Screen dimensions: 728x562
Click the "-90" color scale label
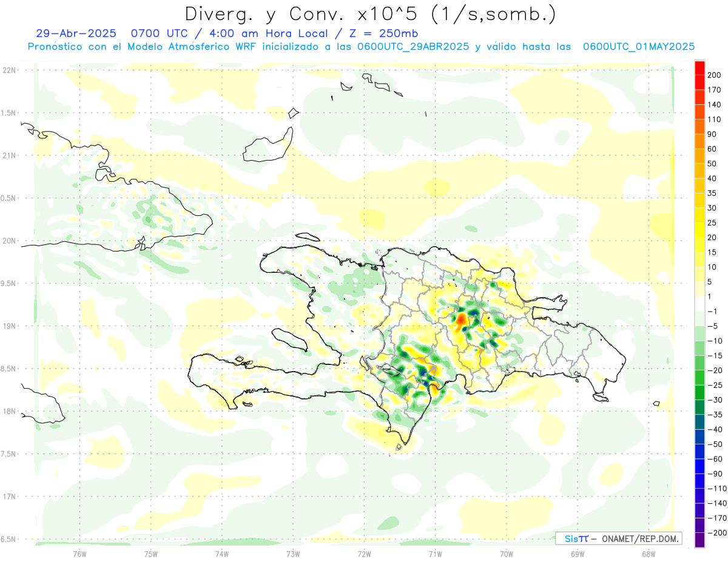click(714, 473)
